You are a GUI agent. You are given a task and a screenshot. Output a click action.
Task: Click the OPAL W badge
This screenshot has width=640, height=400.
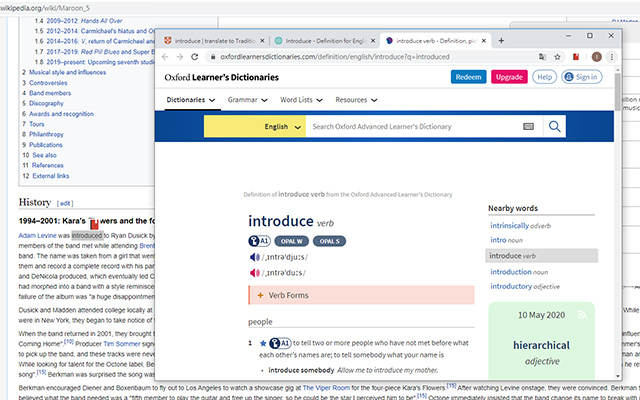click(291, 241)
